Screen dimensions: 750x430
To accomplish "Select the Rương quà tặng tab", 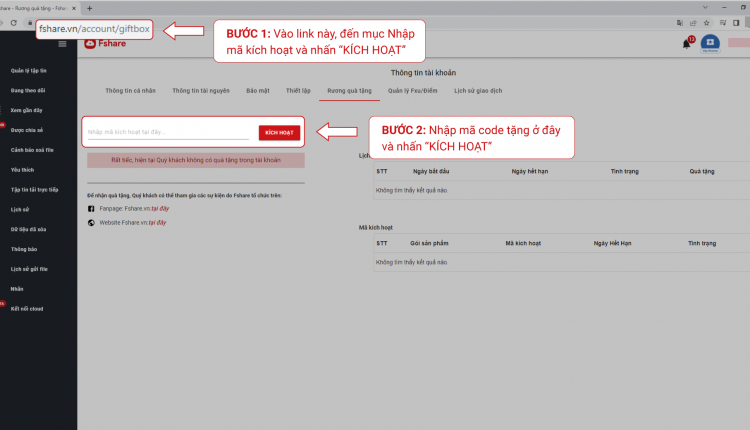I will click(x=349, y=90).
